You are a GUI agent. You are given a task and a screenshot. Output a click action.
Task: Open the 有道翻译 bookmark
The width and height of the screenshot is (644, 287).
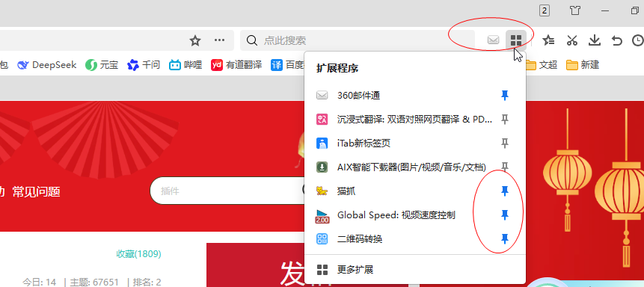(236, 65)
